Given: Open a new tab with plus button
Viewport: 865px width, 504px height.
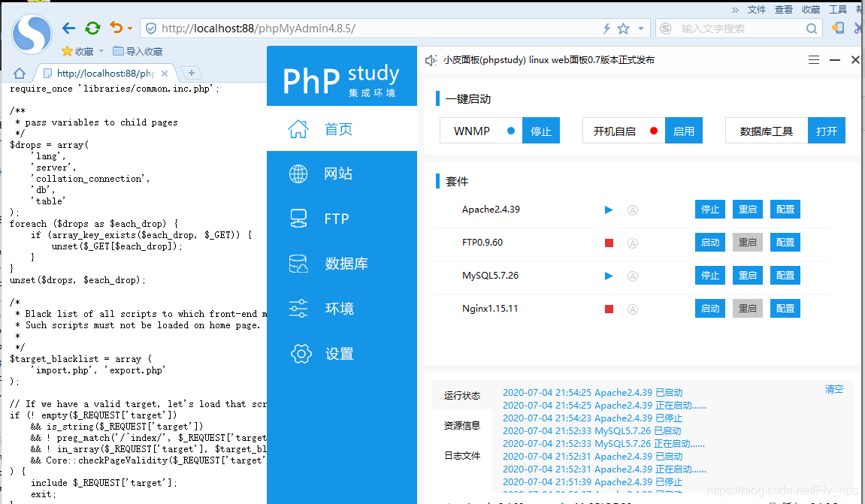Looking at the screenshot, I should pyautogui.click(x=192, y=73).
